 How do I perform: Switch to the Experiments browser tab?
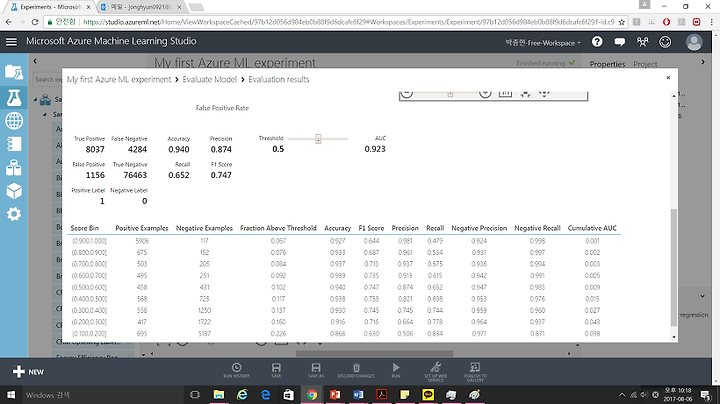[51, 7]
